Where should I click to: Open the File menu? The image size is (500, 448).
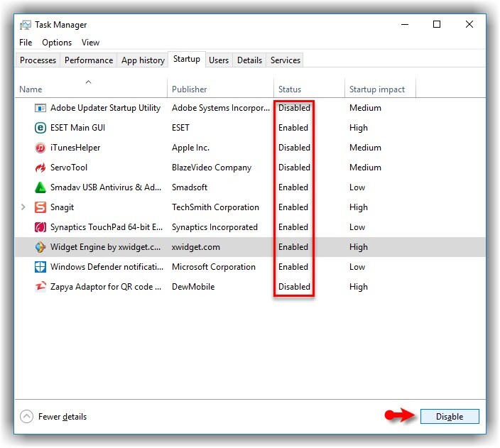point(26,43)
